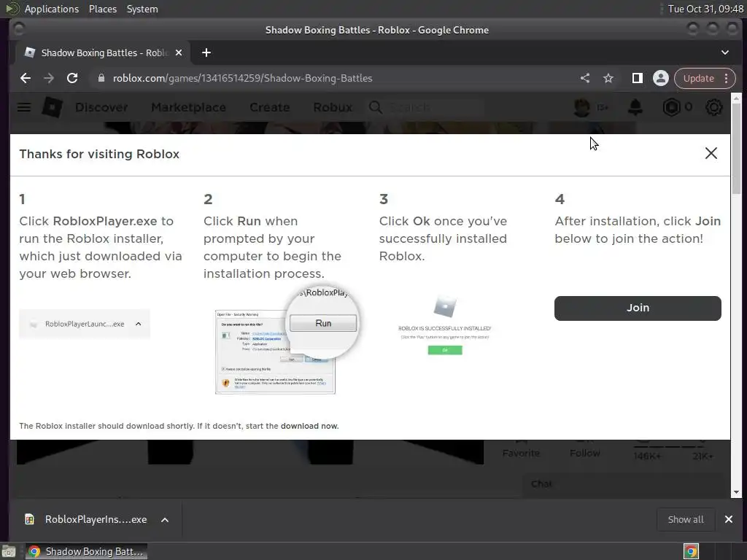Image resolution: width=747 pixels, height=560 pixels.
Task: Share this page via share icon
Action: click(x=585, y=78)
